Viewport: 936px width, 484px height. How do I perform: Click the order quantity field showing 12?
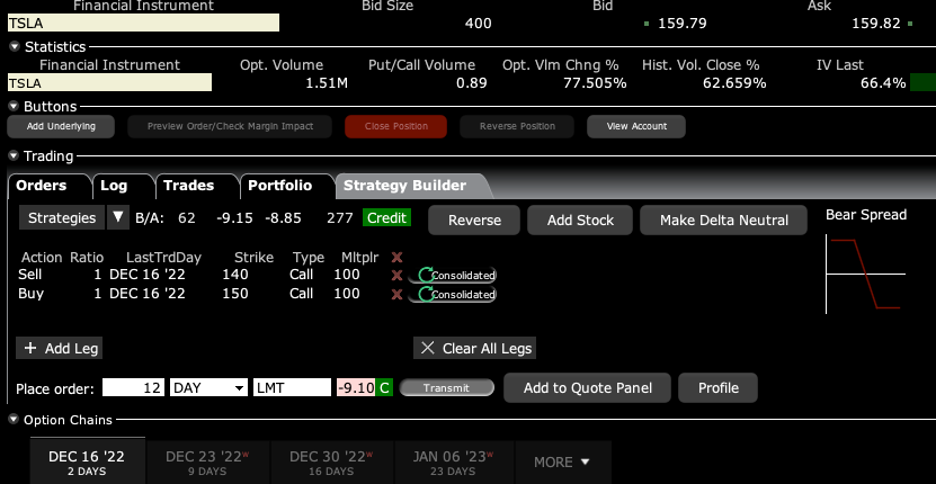pos(133,388)
